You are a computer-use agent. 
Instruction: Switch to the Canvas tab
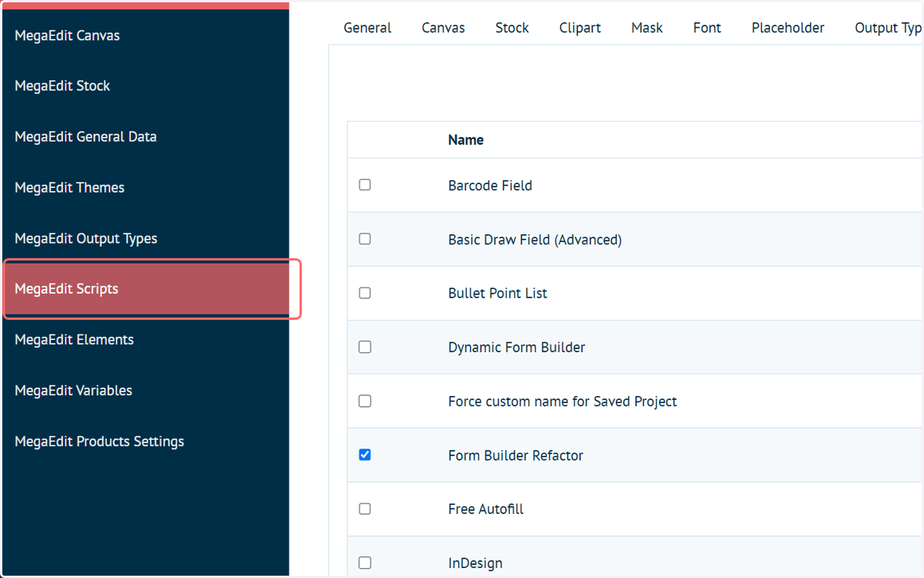[x=444, y=28]
